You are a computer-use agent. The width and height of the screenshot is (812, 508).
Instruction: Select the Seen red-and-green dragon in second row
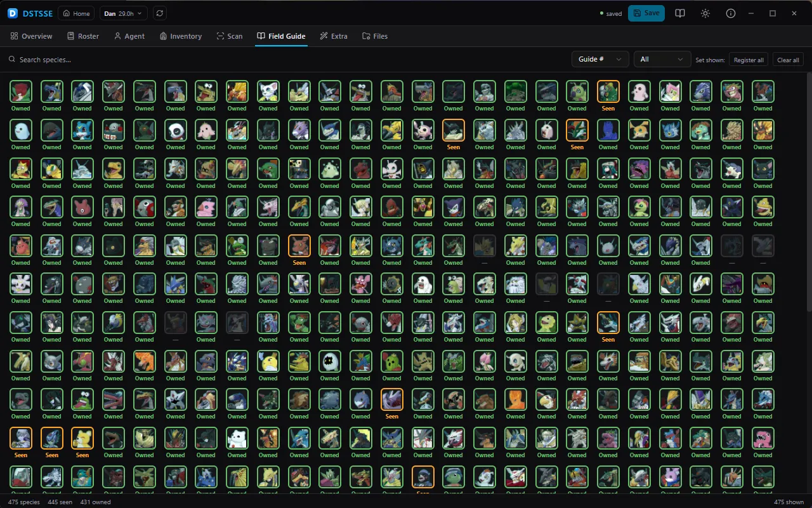(577, 130)
